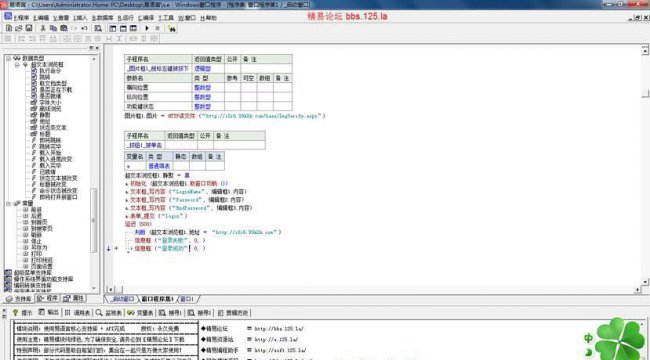
Task: Select 即将打开新窗口 event in the tree
Action: click(x=58, y=197)
